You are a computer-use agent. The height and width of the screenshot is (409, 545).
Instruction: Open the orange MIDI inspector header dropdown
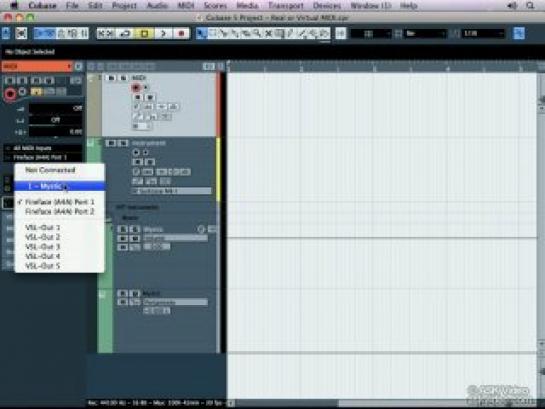pos(37,66)
